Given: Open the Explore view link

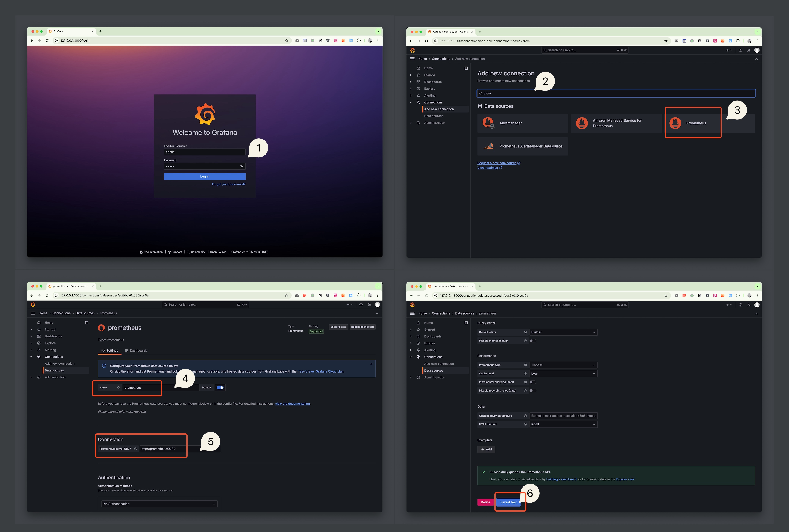Looking at the screenshot, I should point(626,479).
